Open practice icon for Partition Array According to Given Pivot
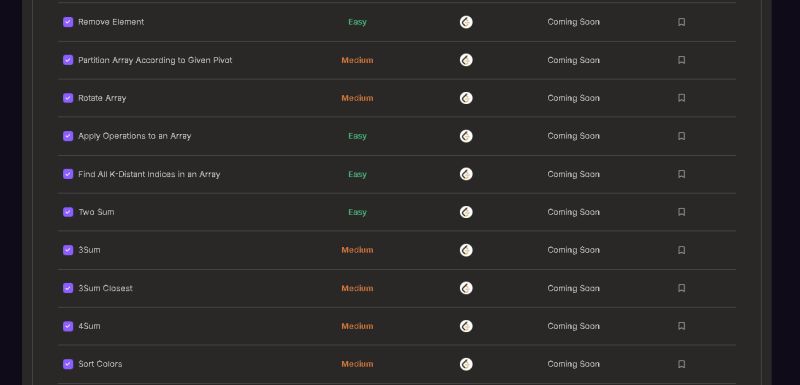 (x=466, y=60)
